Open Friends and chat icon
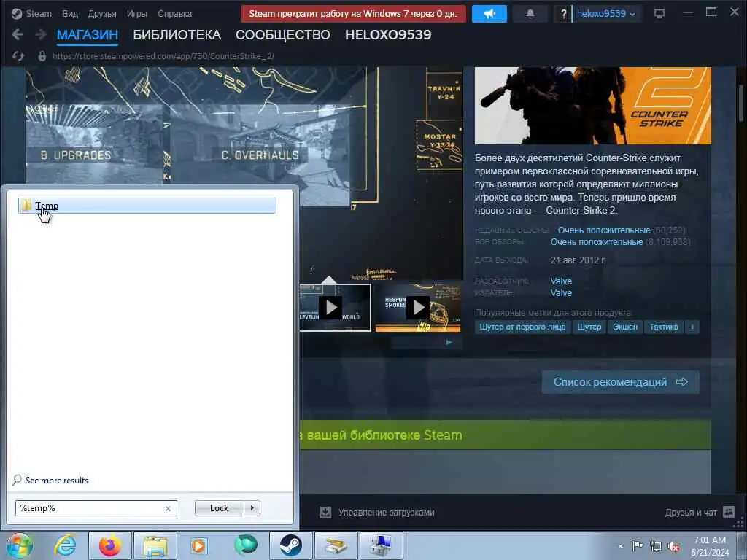Image resolution: width=747 pixels, height=560 pixels. tap(729, 512)
